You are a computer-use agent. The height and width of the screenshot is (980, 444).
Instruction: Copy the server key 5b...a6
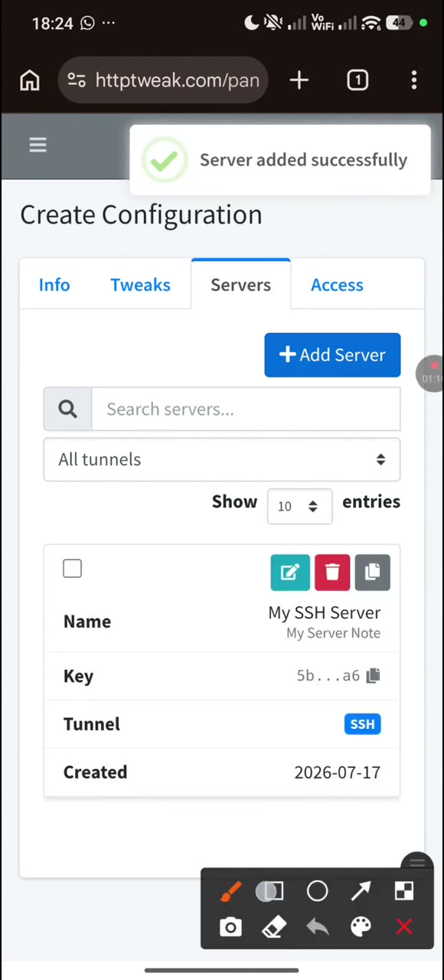click(x=373, y=675)
